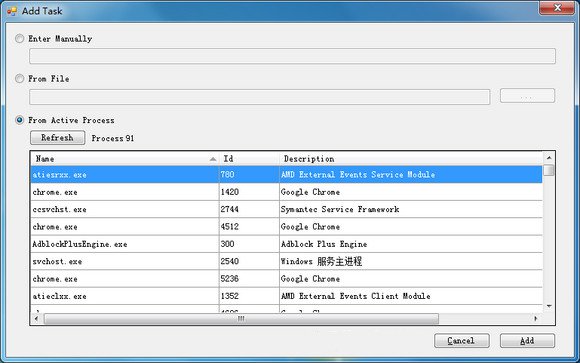The height and width of the screenshot is (363, 580).
Task: Click the Enter Manually text field
Action: click(x=292, y=56)
